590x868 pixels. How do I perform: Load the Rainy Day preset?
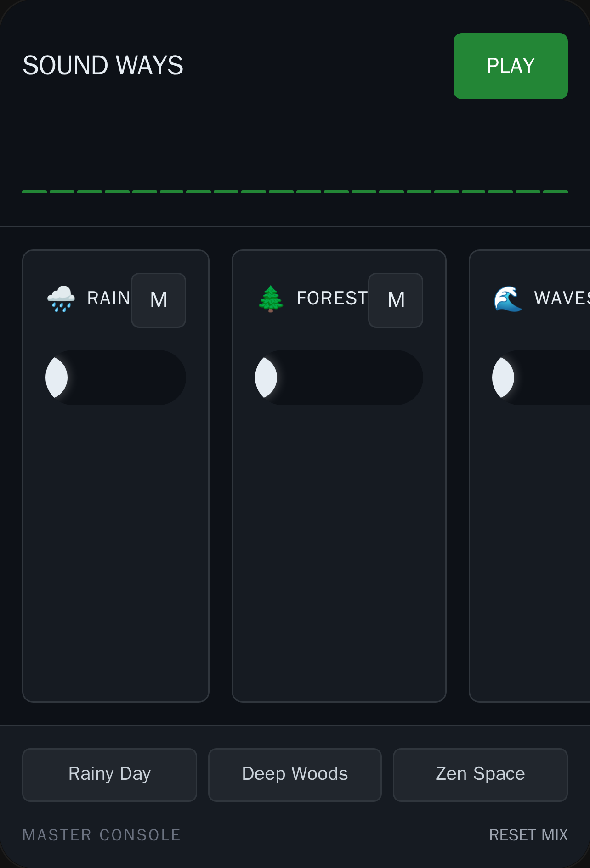[x=109, y=775]
